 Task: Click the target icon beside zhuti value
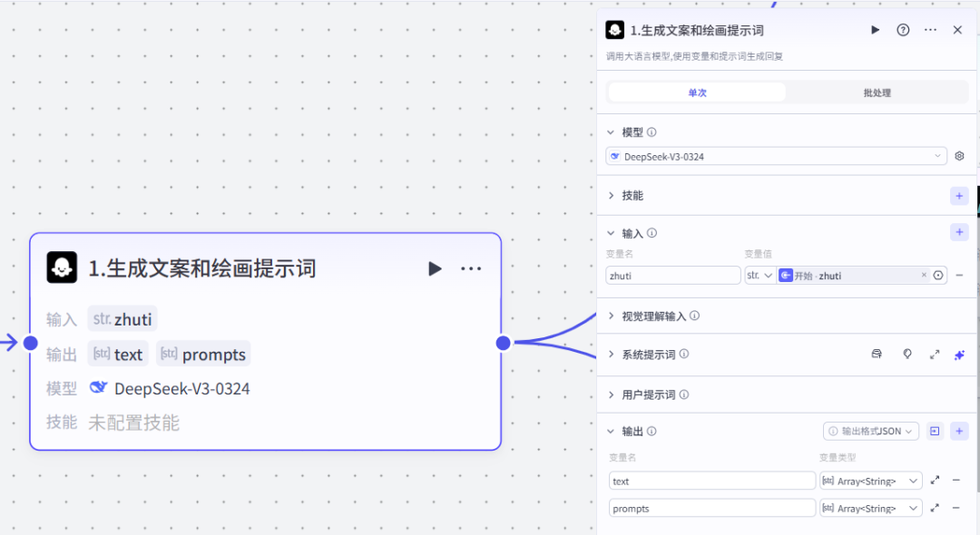[x=938, y=276]
